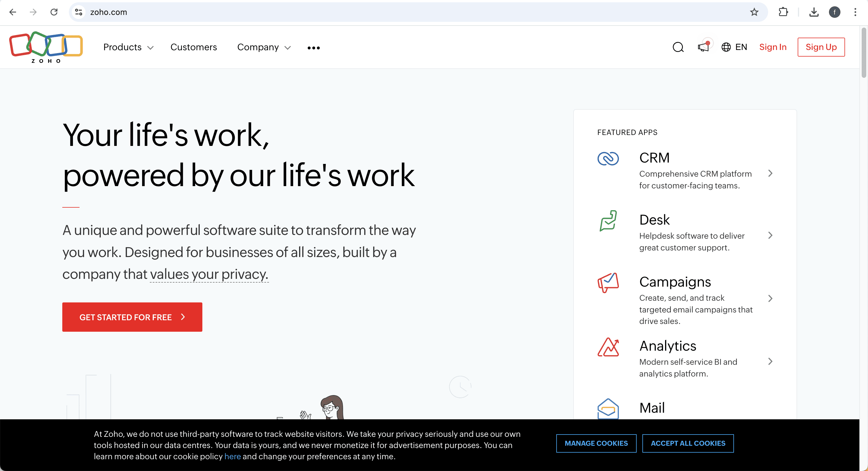Screen dimensions: 868x471
Task: Click the Sign Up button
Action: click(821, 47)
